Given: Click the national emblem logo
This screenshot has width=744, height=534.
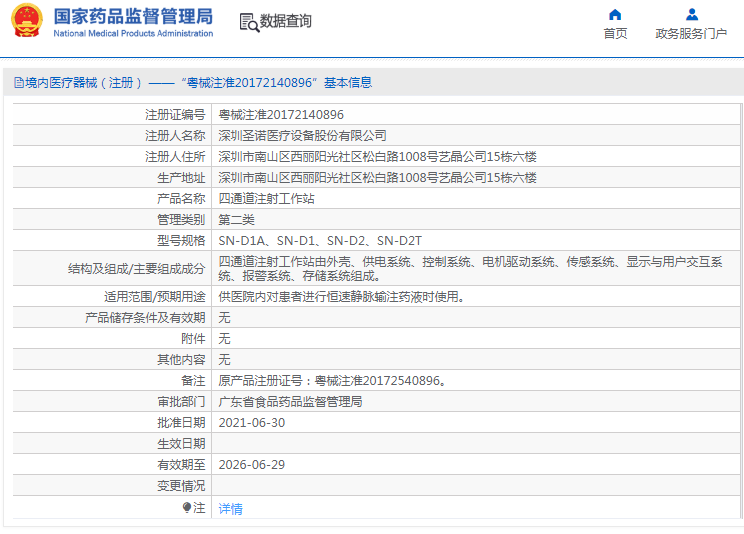Looking at the screenshot, I should (27, 20).
